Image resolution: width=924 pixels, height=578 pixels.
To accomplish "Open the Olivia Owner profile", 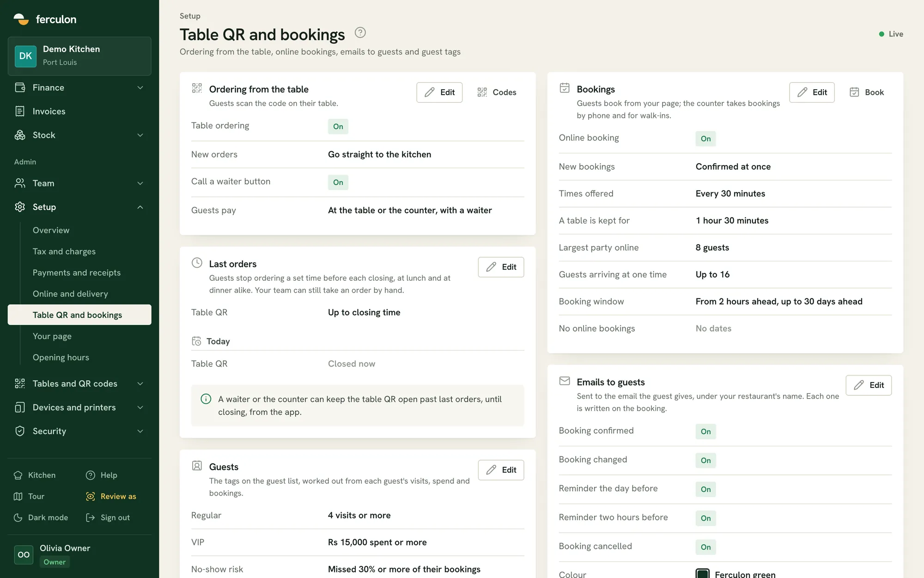I will tap(79, 554).
